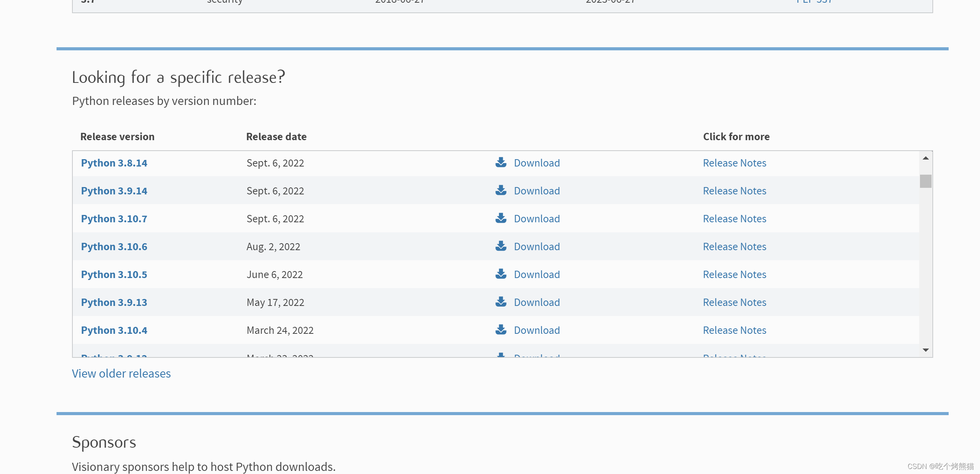Open Release Notes for Python 3.8.14

click(735, 163)
